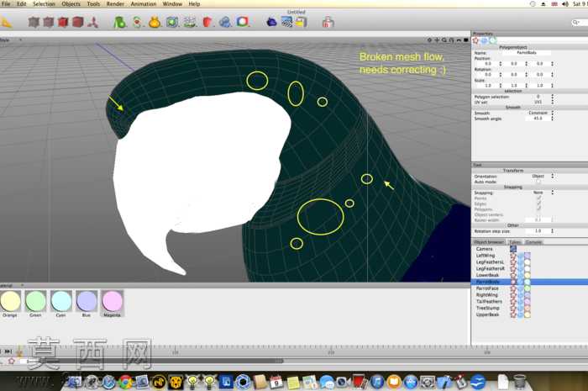Screen dimensions: 588x391
Task: Click the Rotation step size stepper
Action: click(x=553, y=231)
